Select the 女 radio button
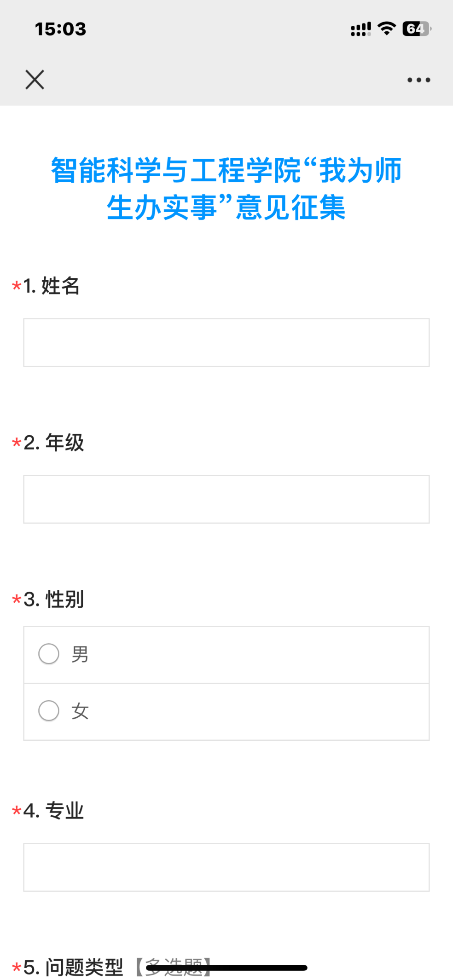This screenshot has height=980, width=453. click(49, 711)
